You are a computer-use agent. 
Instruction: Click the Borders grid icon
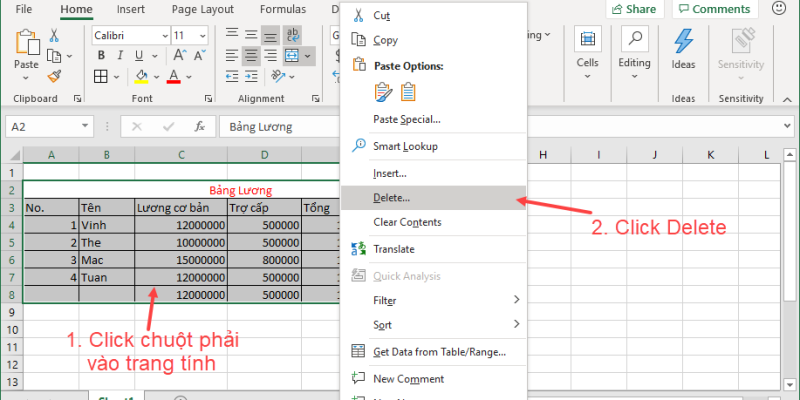tap(101, 77)
